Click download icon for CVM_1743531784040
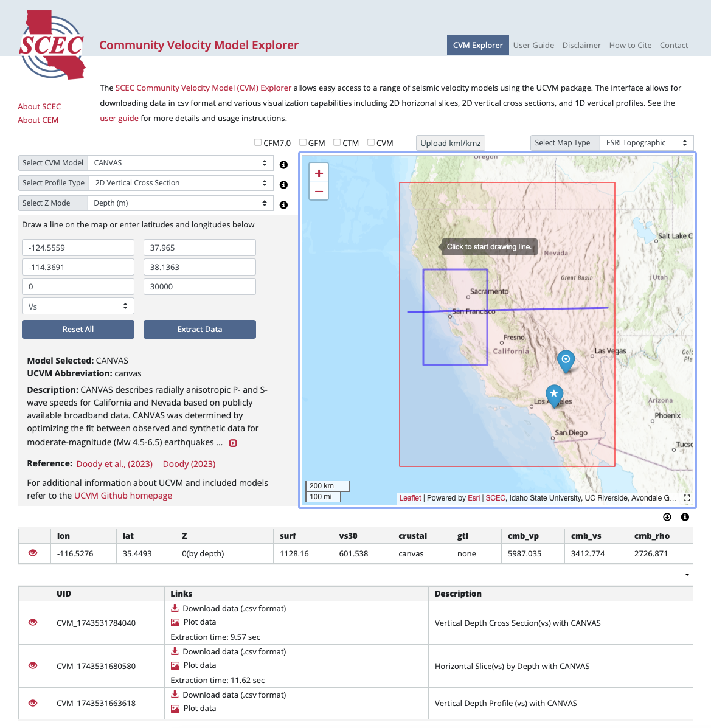The image size is (711, 728). click(175, 608)
